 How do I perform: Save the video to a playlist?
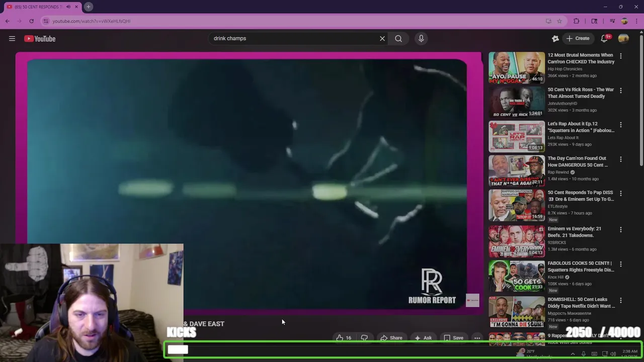coord(453,338)
